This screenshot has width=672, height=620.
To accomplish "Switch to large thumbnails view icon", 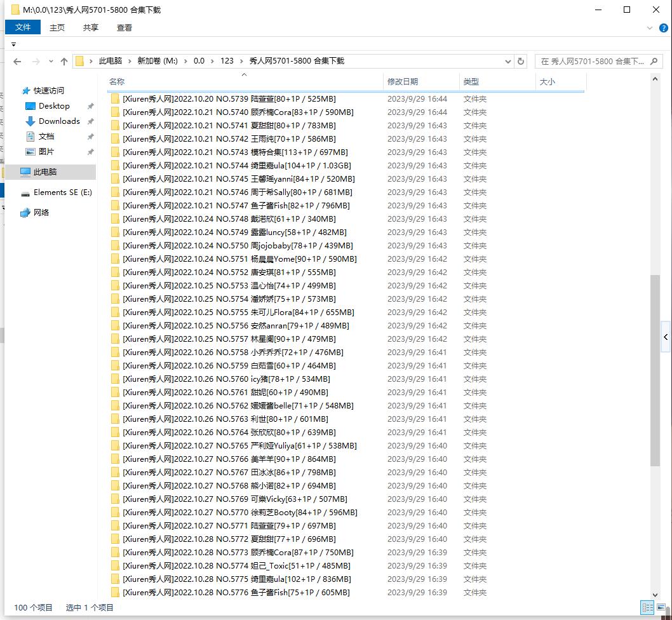I will 661,607.
